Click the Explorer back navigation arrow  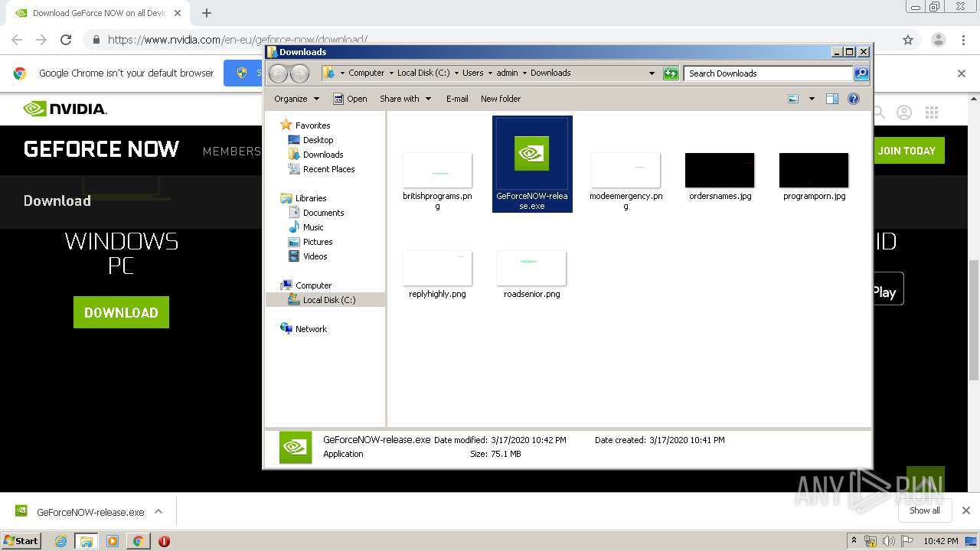click(x=279, y=73)
